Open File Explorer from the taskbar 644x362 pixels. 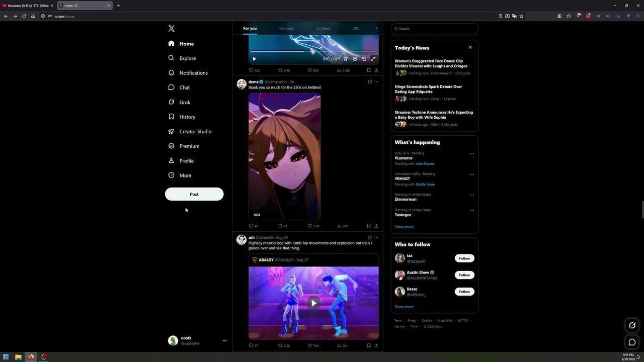[x=18, y=357]
